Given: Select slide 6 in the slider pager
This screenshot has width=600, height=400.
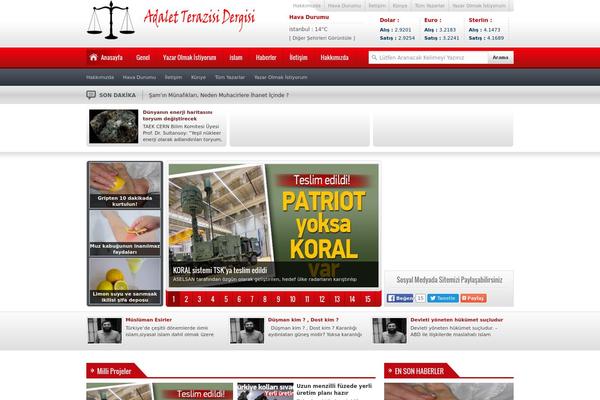Looking at the screenshot, I should tap(239, 299).
